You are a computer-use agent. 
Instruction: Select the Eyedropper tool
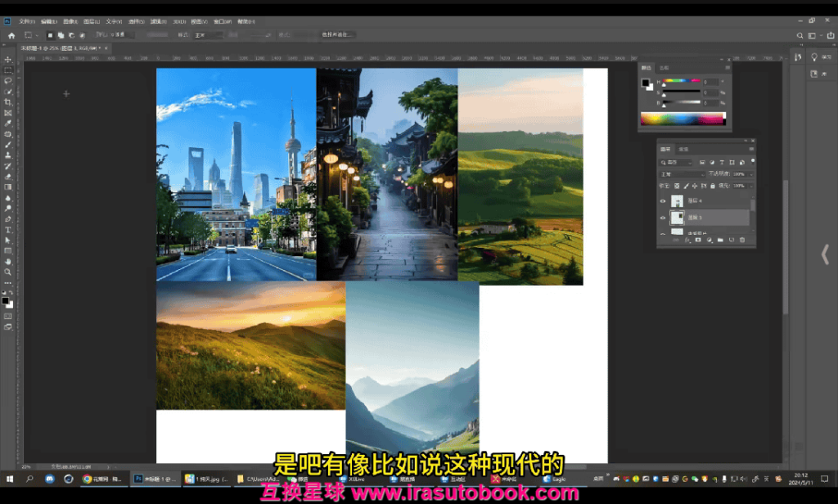8,124
